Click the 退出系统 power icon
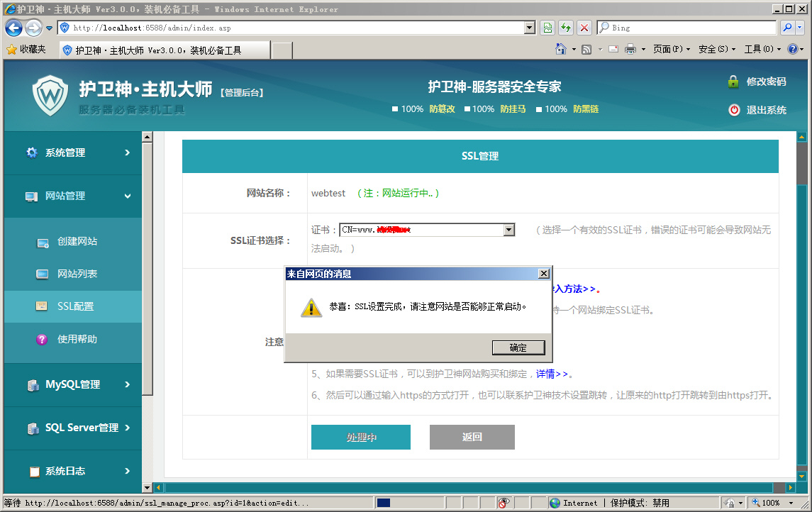 (x=734, y=110)
